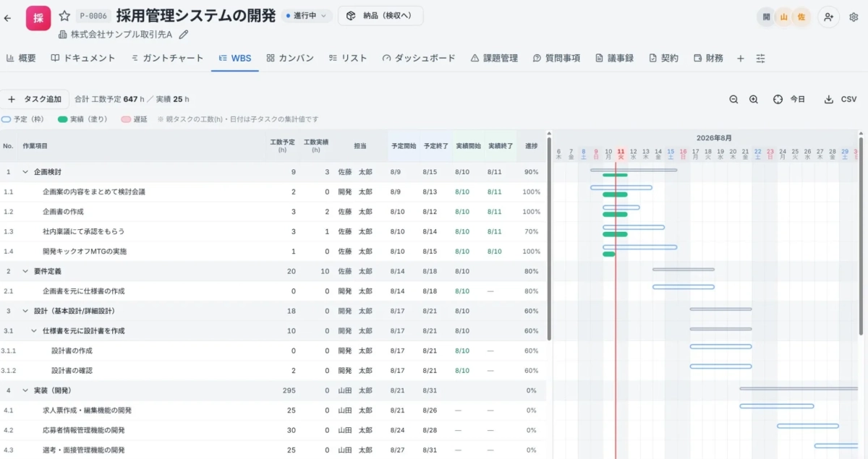Add a member with the person-plus icon
Screen dimensions: 868x459
(x=829, y=17)
